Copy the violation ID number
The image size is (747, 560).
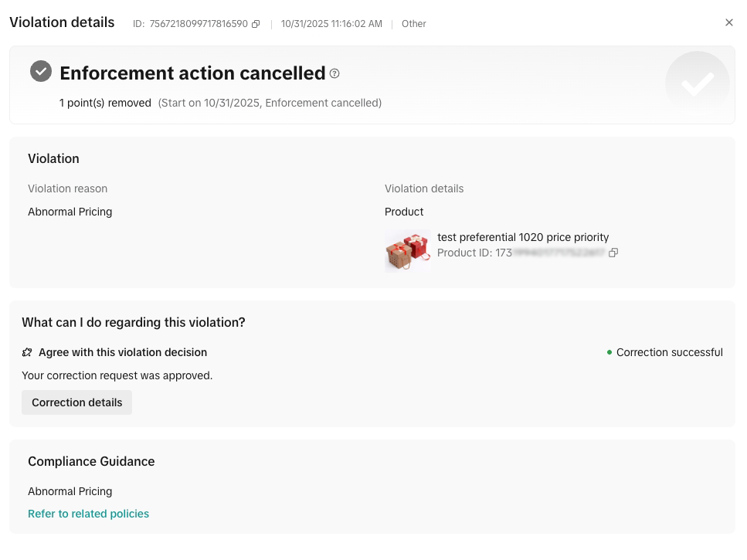pos(256,24)
